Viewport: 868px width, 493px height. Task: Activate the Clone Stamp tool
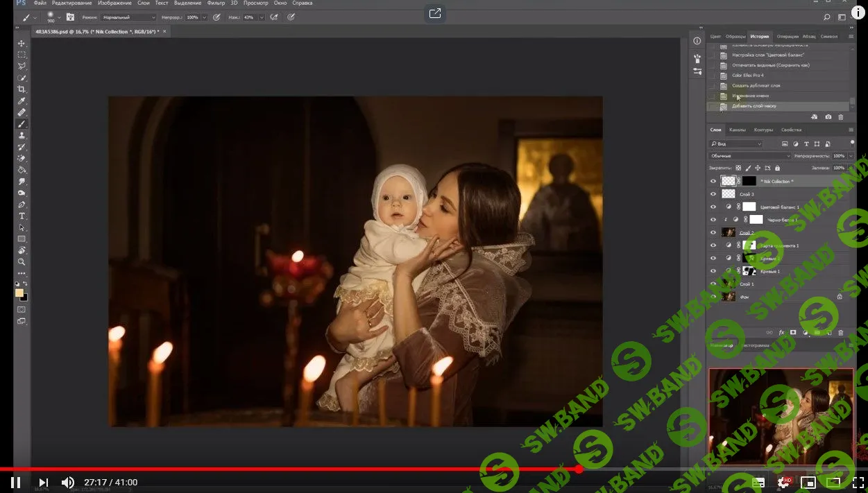point(22,135)
